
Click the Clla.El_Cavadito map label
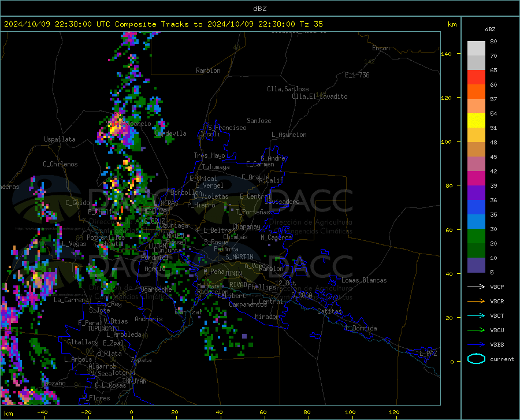[320, 96]
